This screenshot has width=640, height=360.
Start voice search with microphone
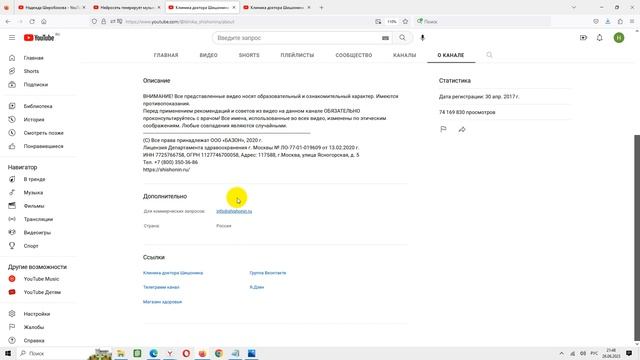(422, 38)
